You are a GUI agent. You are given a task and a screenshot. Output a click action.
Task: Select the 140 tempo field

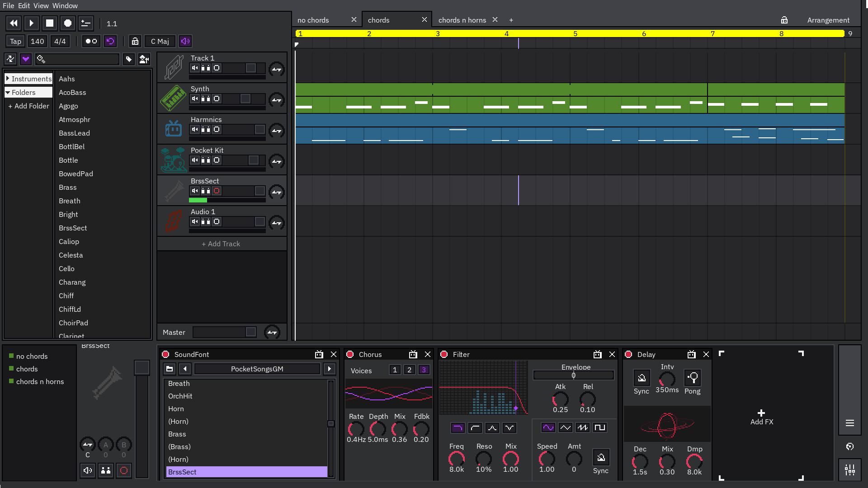tap(37, 41)
